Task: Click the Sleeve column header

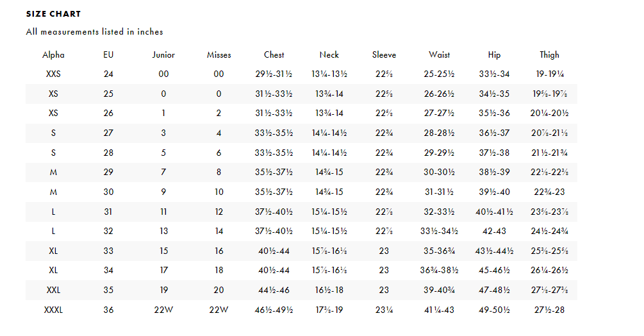Action: click(x=384, y=55)
